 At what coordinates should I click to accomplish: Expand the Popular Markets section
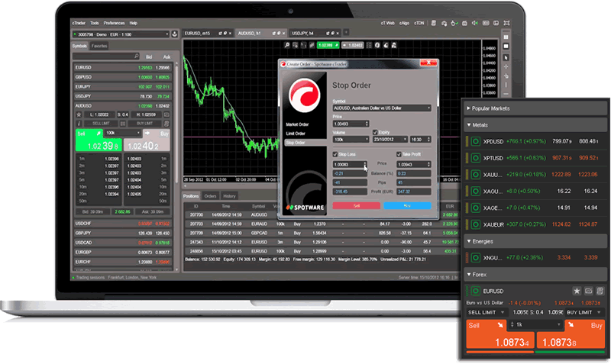click(535, 108)
